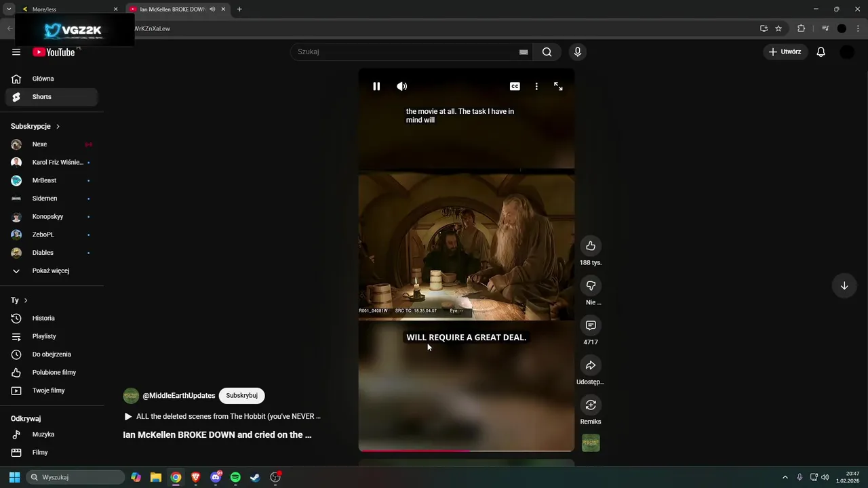Search with voice microphone button

point(578,52)
